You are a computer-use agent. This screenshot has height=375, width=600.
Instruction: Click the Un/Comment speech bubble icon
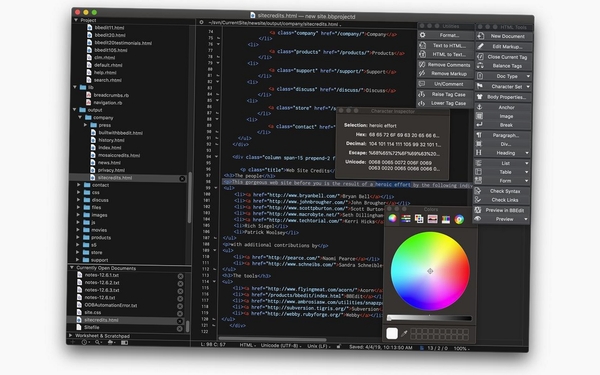(x=422, y=83)
